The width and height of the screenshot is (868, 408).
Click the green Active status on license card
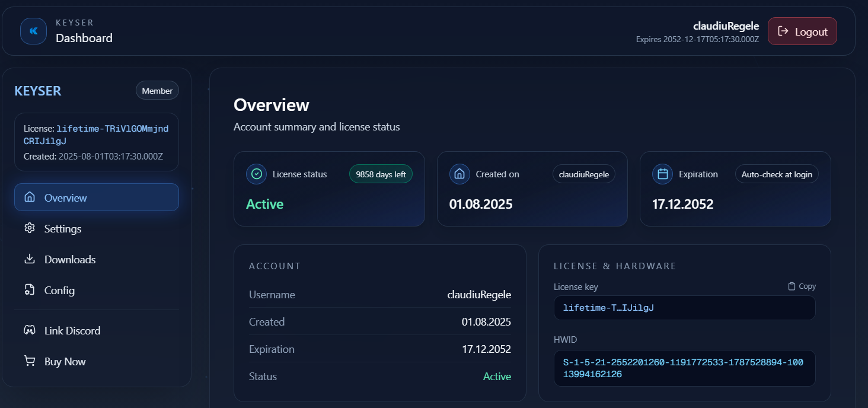tap(265, 204)
